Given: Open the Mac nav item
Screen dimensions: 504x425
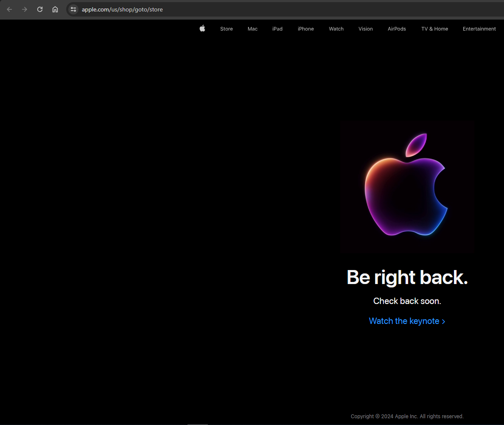Looking at the screenshot, I should [x=252, y=29].
